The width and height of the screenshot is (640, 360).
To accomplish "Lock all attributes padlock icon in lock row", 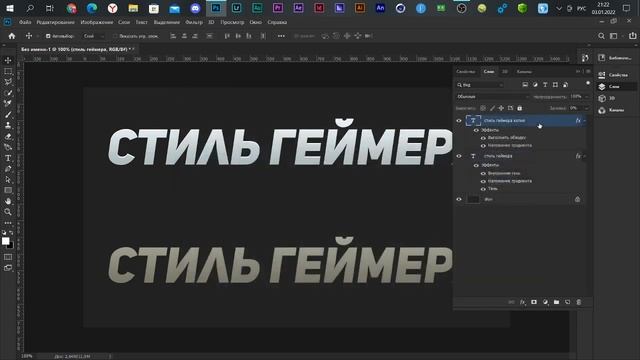I will (520, 108).
